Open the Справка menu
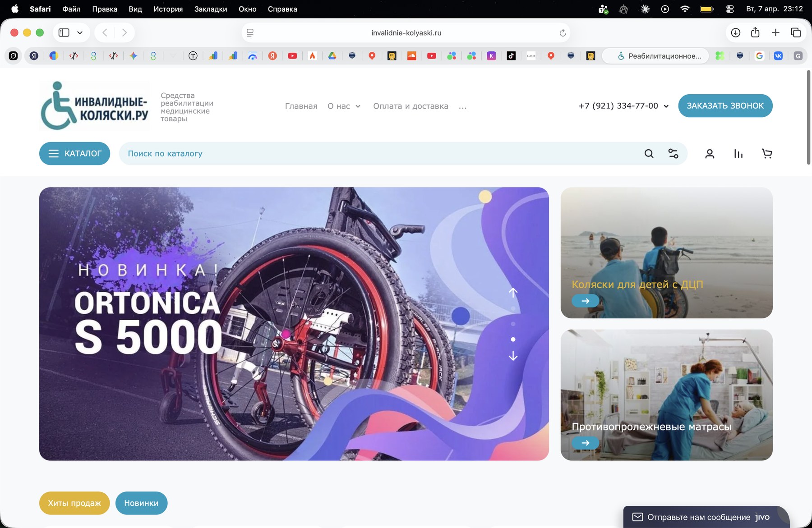Screen dimensions: 812x528 282,9
